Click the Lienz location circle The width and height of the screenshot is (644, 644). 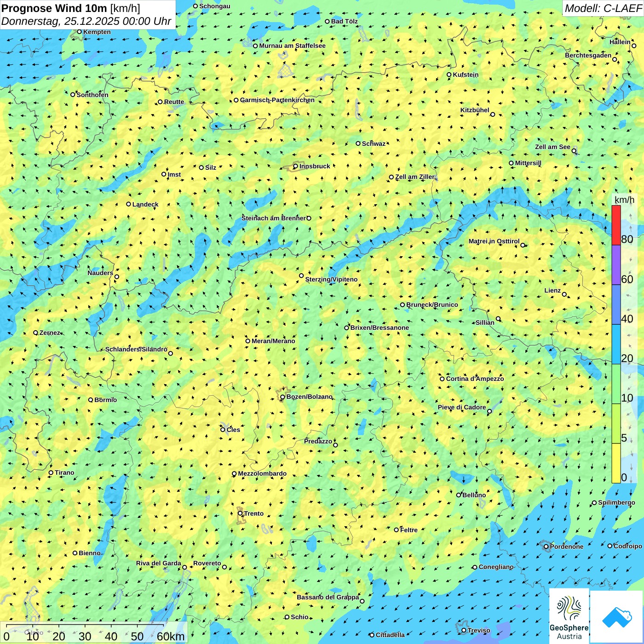[x=564, y=294]
